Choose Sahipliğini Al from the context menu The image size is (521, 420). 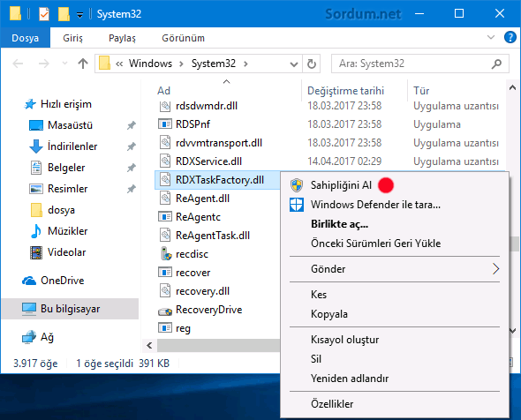(x=341, y=185)
